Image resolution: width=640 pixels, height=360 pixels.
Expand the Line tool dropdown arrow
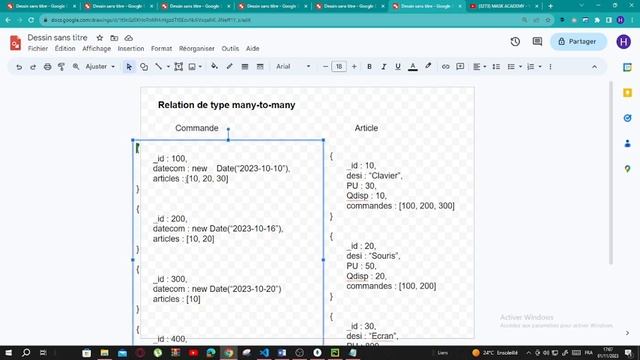168,67
